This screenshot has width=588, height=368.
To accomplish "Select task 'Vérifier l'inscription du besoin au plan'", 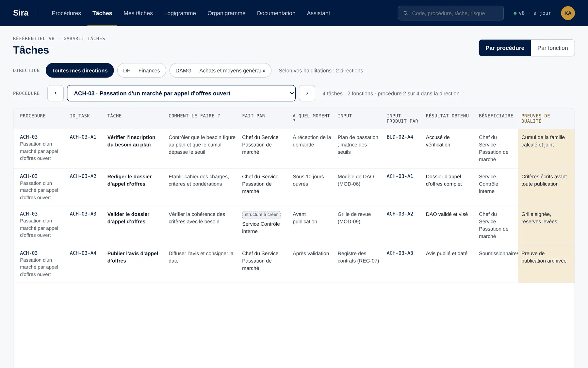I will click(131, 141).
